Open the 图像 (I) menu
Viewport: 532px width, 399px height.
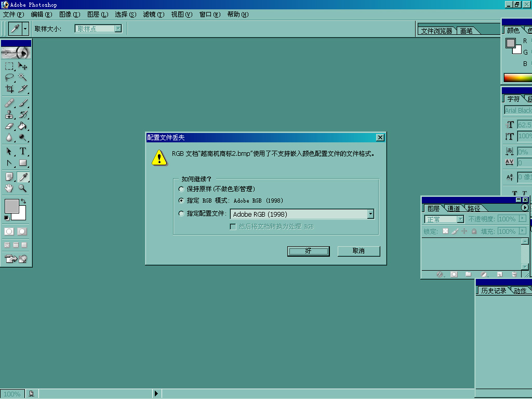point(70,14)
